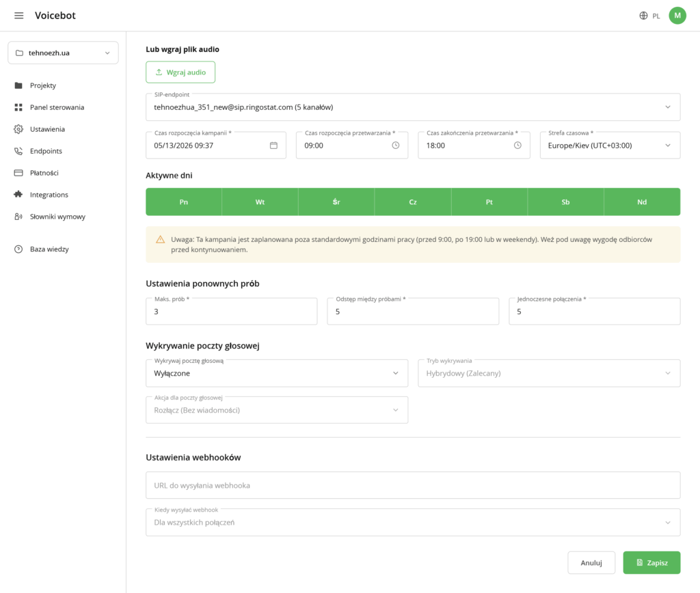
Task: Click the 18:00 processing end field
Action: pos(474,146)
